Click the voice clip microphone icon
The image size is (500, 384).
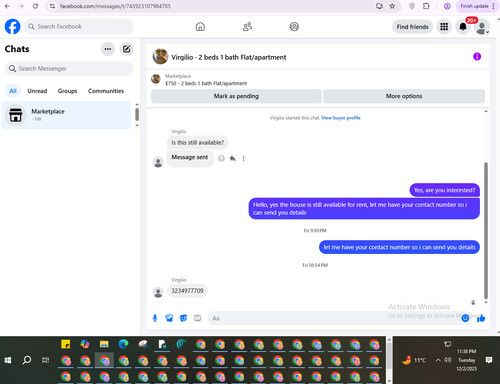pyautogui.click(x=155, y=318)
